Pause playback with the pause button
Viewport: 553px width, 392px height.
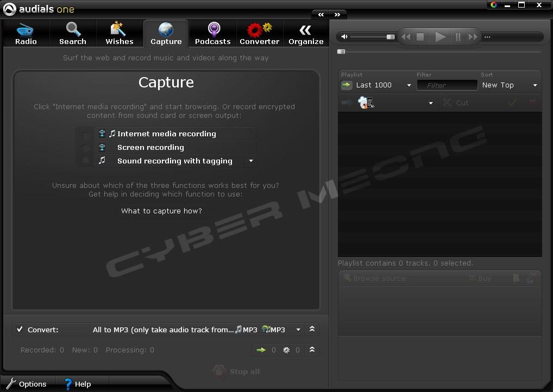458,37
